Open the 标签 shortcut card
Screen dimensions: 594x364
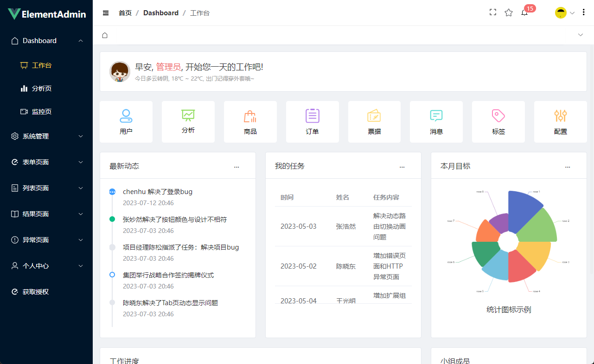click(498, 122)
